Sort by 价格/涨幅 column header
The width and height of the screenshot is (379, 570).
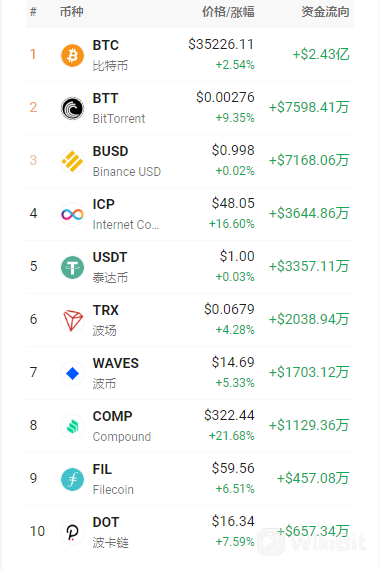(228, 12)
